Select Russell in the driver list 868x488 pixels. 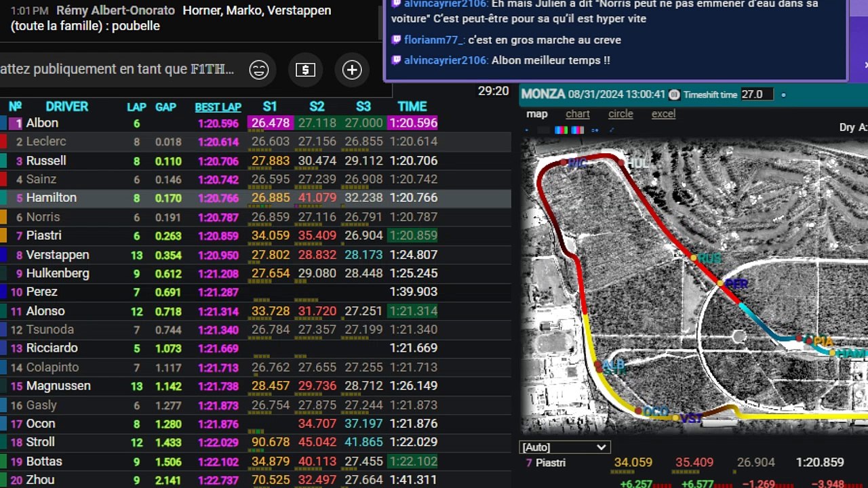pos(46,161)
